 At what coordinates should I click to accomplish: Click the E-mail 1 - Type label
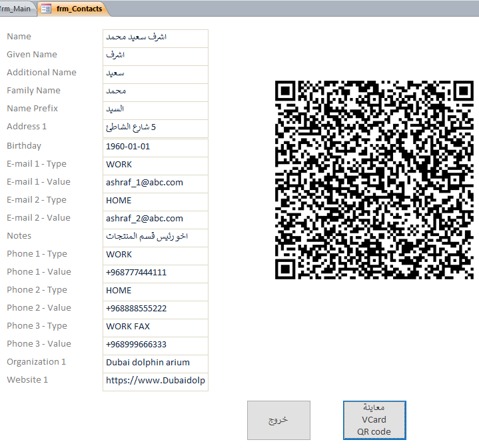(37, 164)
